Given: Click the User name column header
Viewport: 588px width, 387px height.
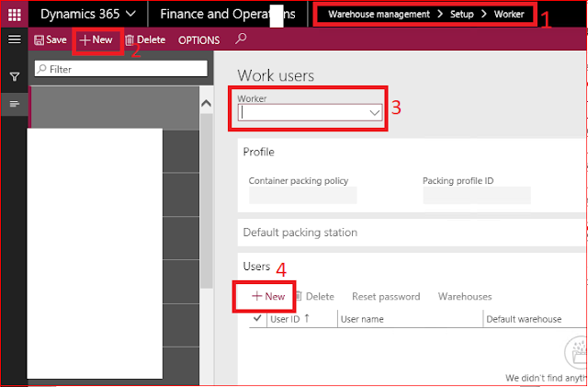Looking at the screenshot, I should pos(362,319).
